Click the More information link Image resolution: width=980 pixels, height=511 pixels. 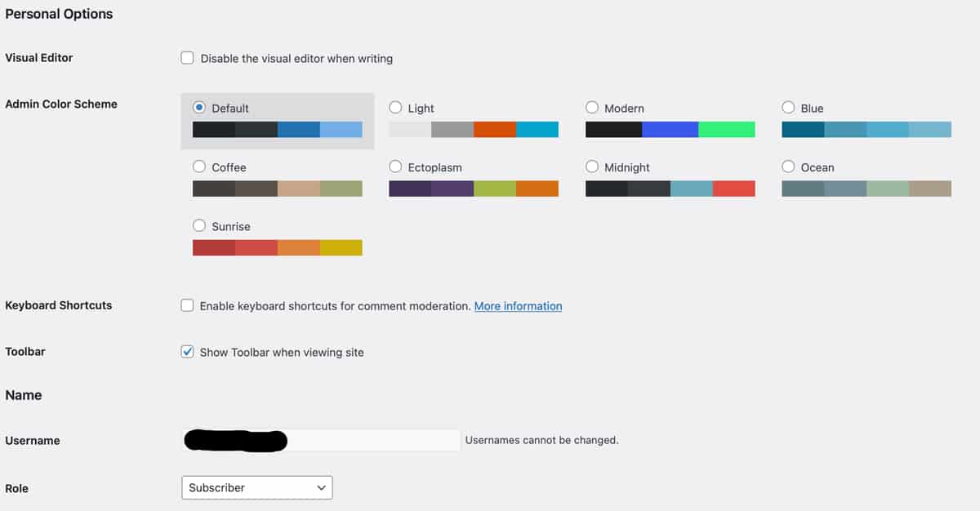pyautogui.click(x=518, y=306)
